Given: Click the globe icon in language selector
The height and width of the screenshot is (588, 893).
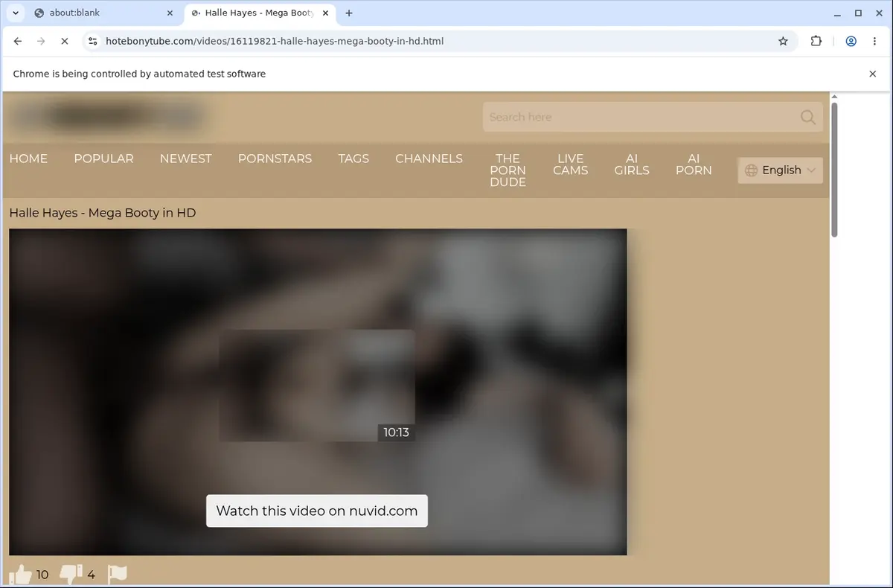Looking at the screenshot, I should pos(751,170).
